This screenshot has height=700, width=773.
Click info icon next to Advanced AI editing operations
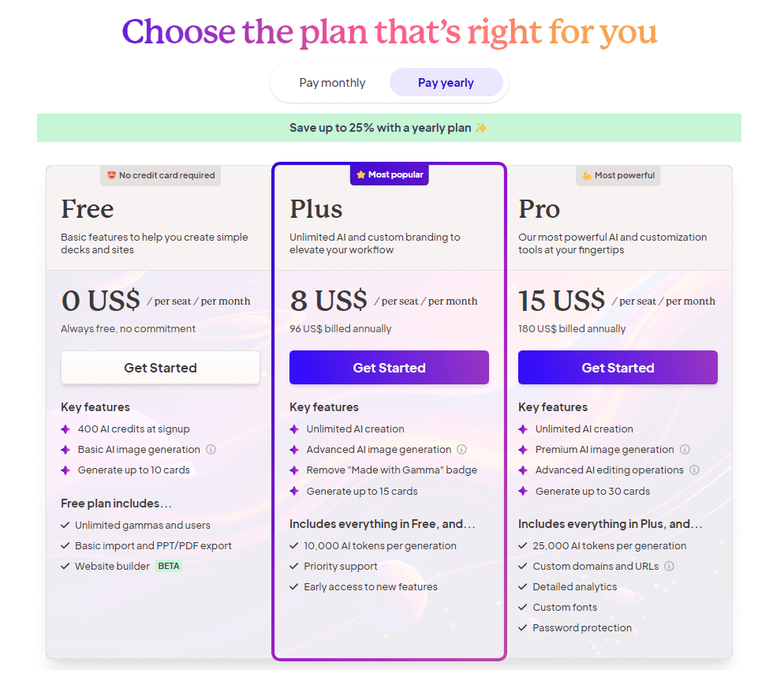694,470
